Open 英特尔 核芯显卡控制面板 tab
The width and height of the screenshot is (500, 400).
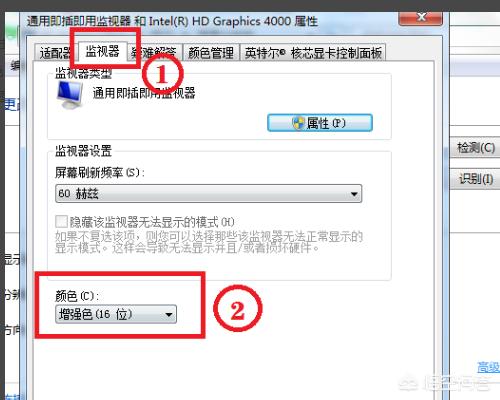coord(313,53)
